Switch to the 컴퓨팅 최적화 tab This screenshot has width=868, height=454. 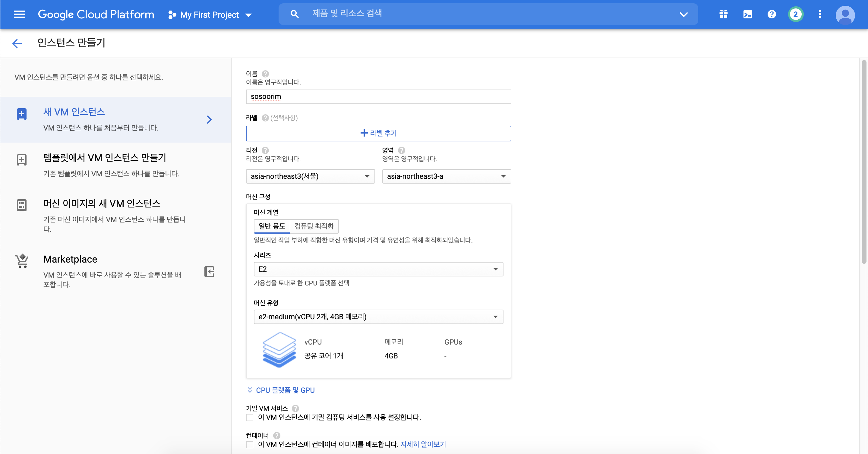coord(314,226)
